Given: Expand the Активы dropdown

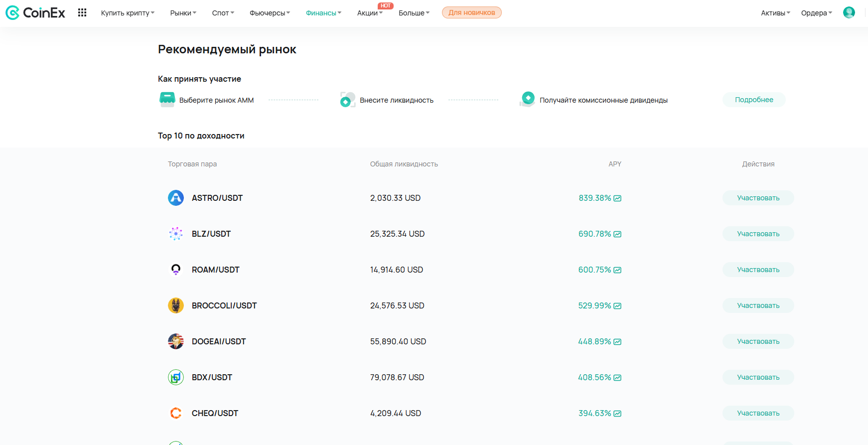Looking at the screenshot, I should coord(775,13).
